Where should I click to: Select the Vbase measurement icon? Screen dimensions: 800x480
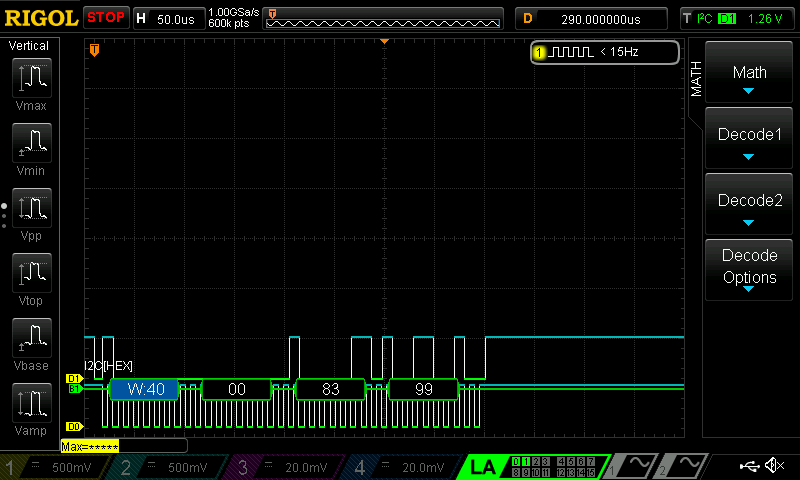[32, 338]
